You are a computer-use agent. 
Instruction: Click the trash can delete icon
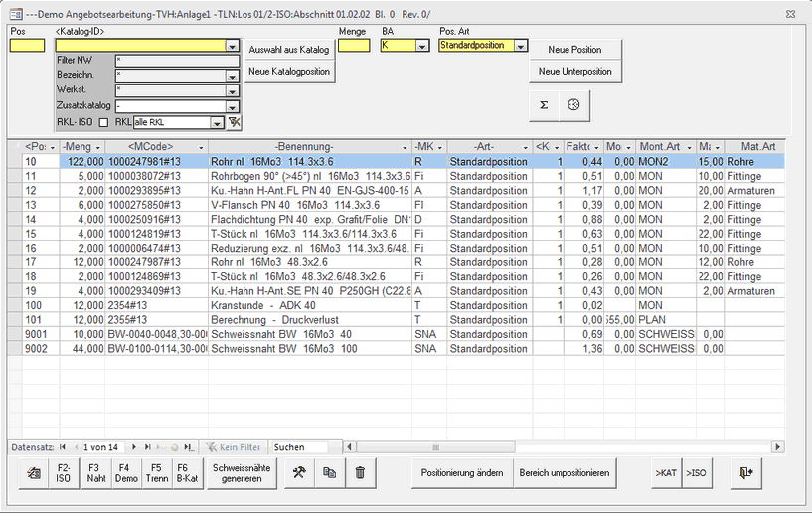point(360,474)
